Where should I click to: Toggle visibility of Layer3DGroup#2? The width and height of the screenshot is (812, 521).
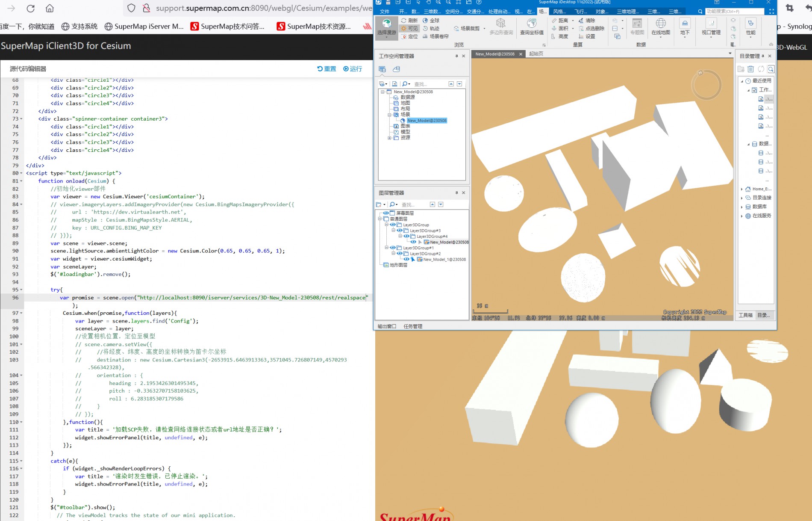tap(400, 254)
